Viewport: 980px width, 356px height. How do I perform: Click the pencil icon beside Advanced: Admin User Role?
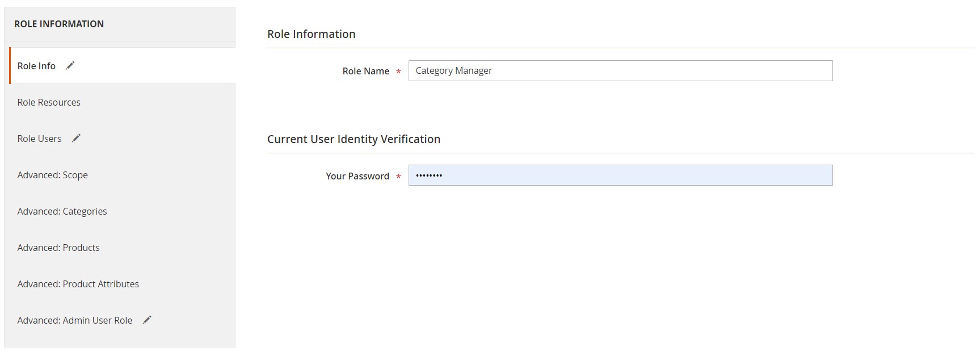(x=147, y=320)
